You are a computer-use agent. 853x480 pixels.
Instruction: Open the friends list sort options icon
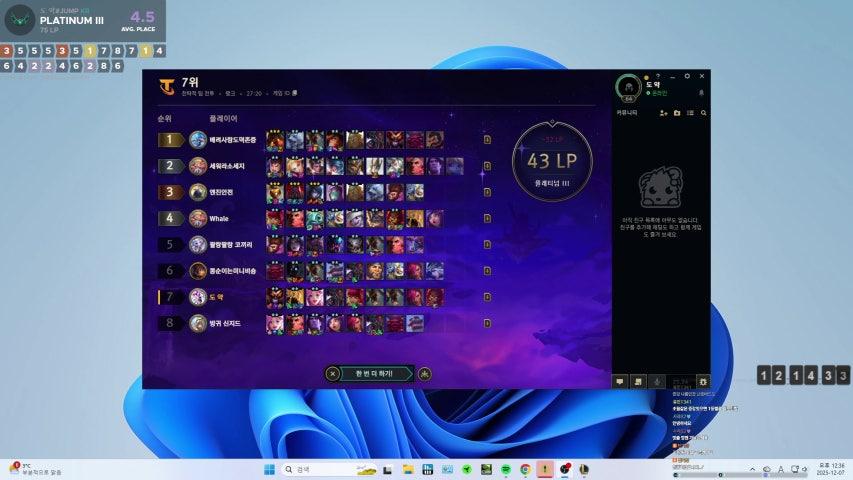tap(690, 113)
